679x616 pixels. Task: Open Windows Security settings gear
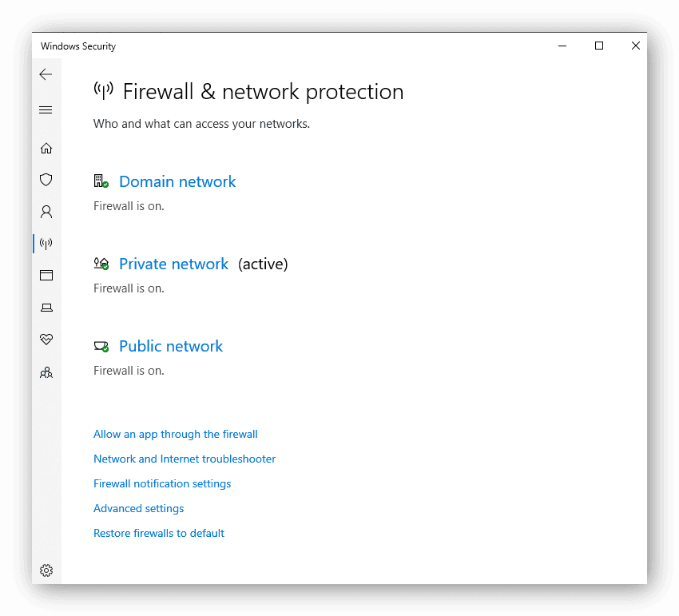(x=46, y=570)
